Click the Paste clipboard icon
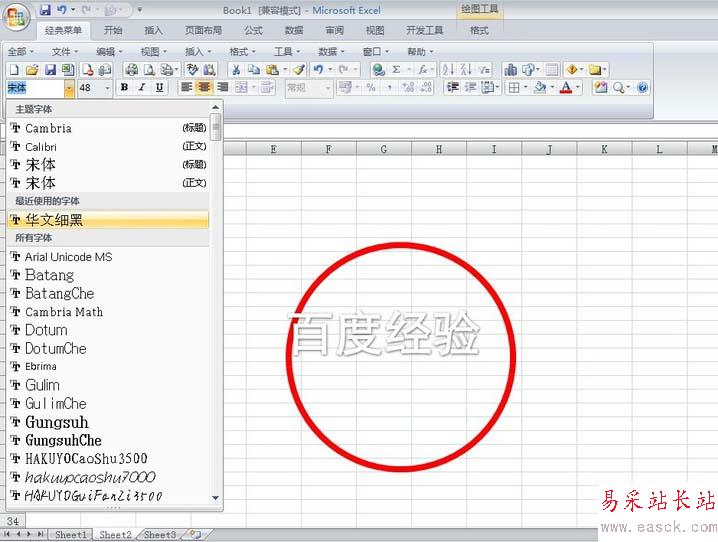 click(272, 70)
